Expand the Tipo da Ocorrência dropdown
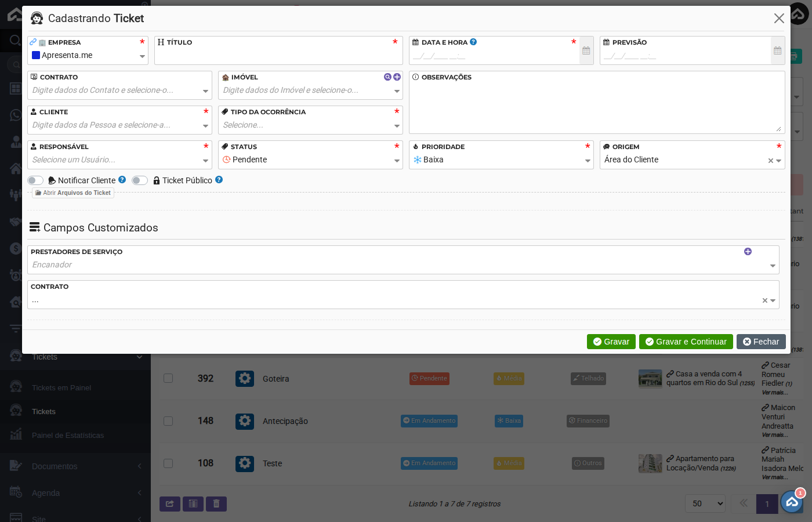The height and width of the screenshot is (522, 812). [x=310, y=125]
